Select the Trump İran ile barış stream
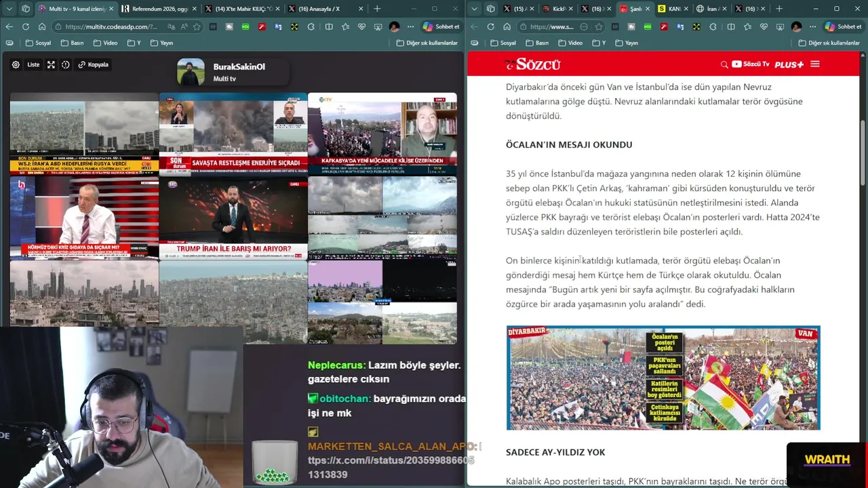The image size is (868, 488). pyautogui.click(x=233, y=218)
